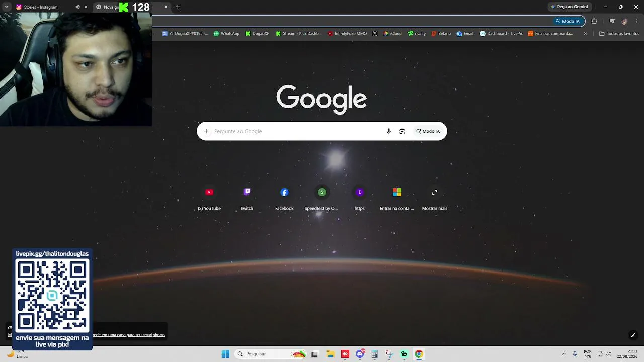Open the Facebook shortcut tile
Image resolution: width=644 pixels, height=362 pixels.
[x=284, y=198]
